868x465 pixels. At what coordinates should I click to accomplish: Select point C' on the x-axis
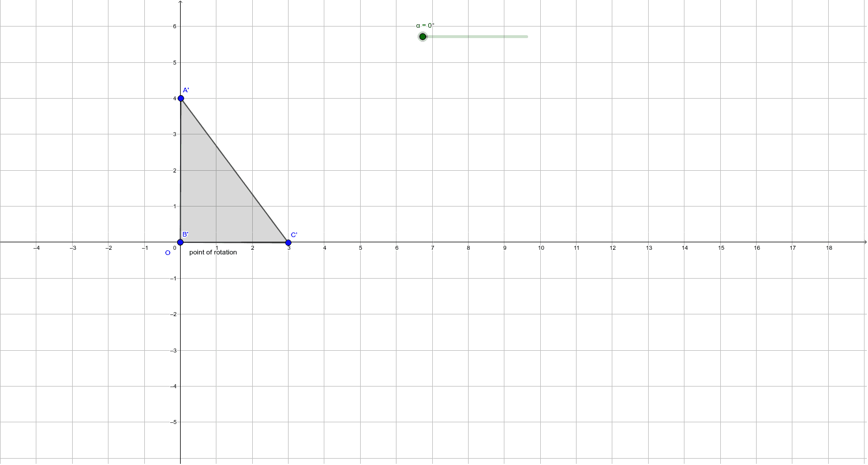tap(289, 242)
